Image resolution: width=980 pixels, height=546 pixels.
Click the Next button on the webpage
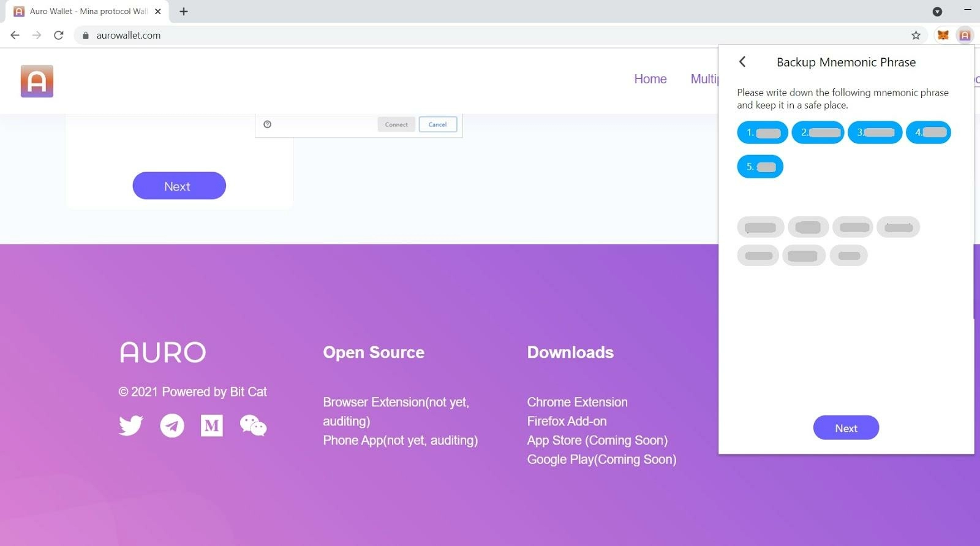pyautogui.click(x=179, y=186)
